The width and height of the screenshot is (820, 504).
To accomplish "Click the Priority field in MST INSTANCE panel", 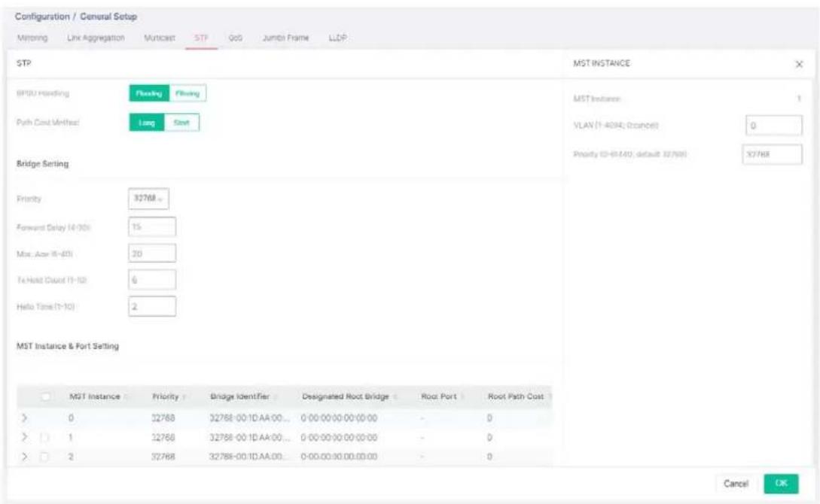I will tap(772, 154).
